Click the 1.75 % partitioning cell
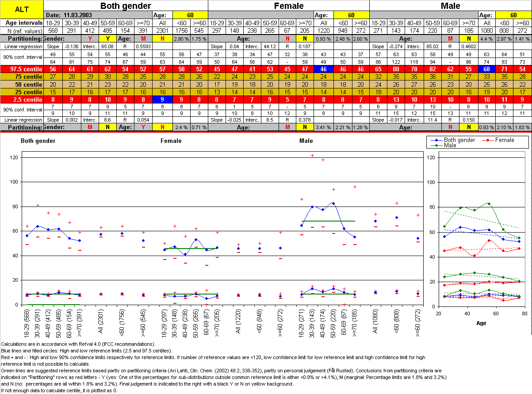Viewport: 532px width, 394px height. coord(199,39)
